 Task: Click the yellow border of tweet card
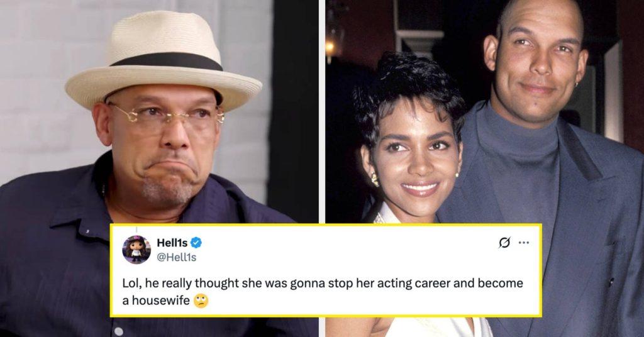pos(326,225)
